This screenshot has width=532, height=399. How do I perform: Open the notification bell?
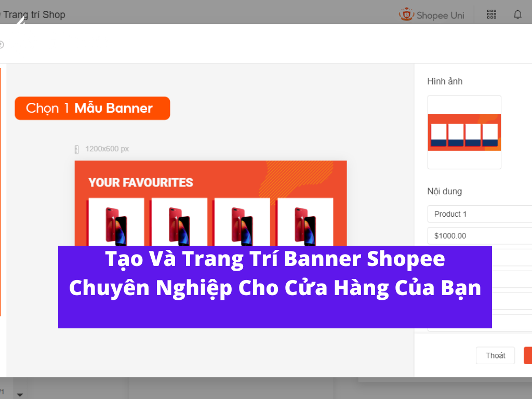(517, 14)
